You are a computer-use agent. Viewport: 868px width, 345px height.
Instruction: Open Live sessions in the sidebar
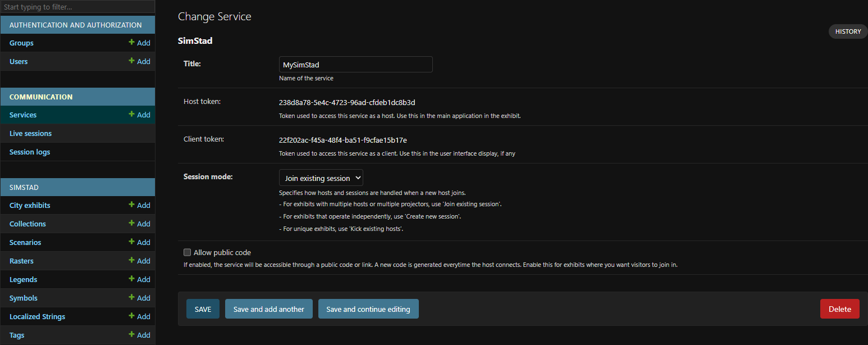point(30,133)
